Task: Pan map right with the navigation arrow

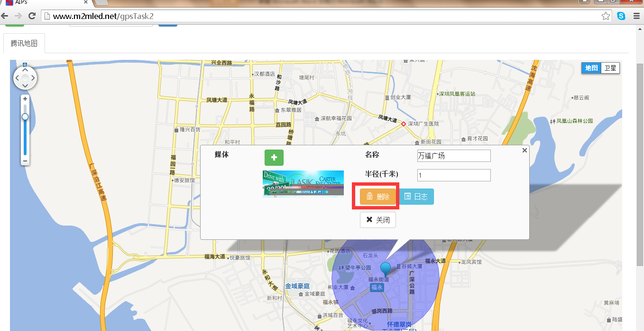Action: click(x=33, y=77)
